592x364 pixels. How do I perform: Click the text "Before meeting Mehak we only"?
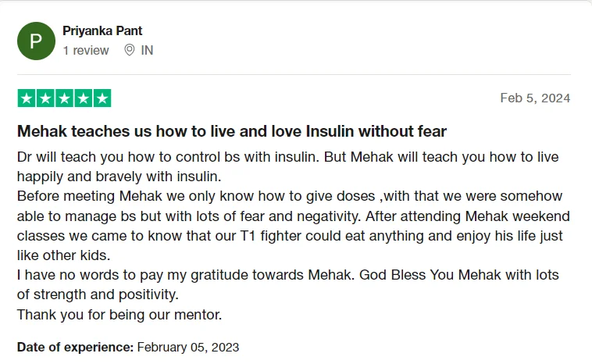click(x=102, y=195)
